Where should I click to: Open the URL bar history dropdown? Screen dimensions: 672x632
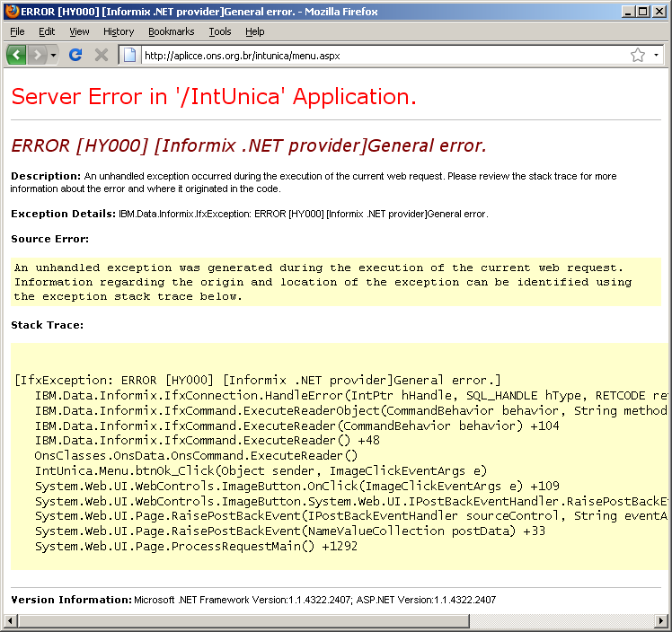click(x=656, y=56)
